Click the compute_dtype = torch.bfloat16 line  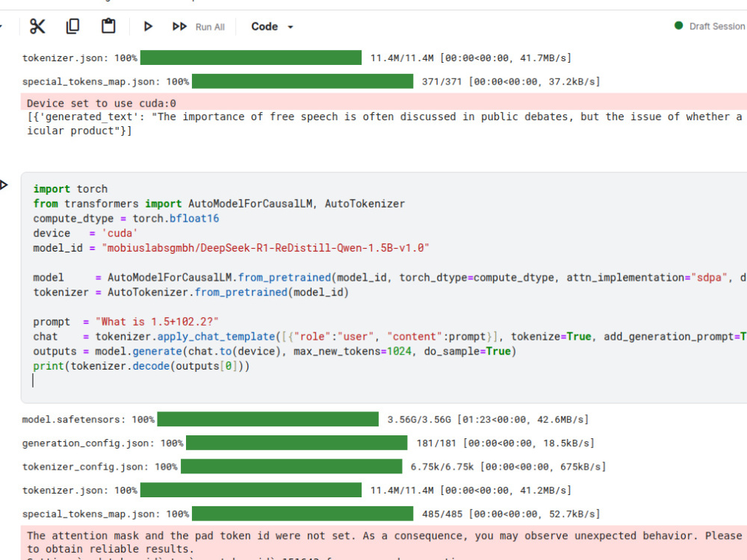pos(125,219)
